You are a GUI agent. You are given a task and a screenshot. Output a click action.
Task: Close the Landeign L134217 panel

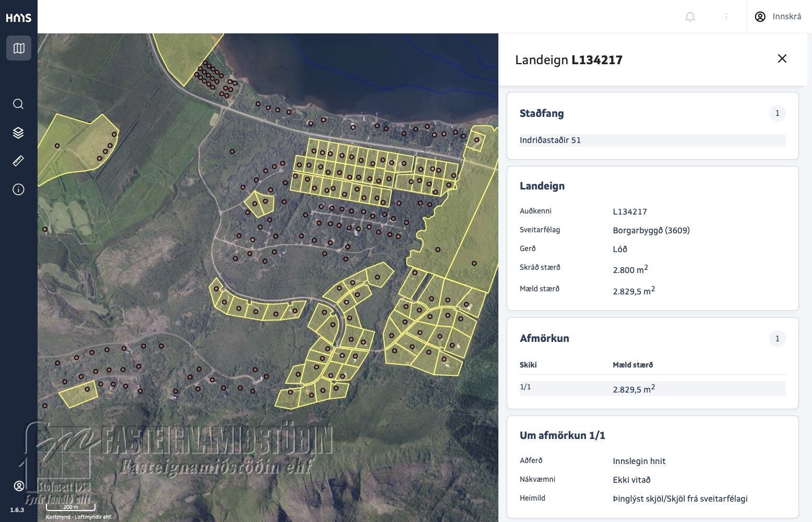[782, 58]
